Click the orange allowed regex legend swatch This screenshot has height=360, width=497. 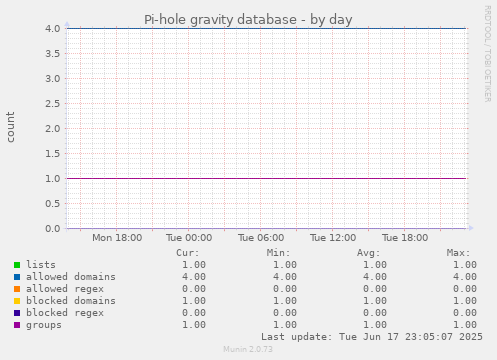(x=17, y=289)
